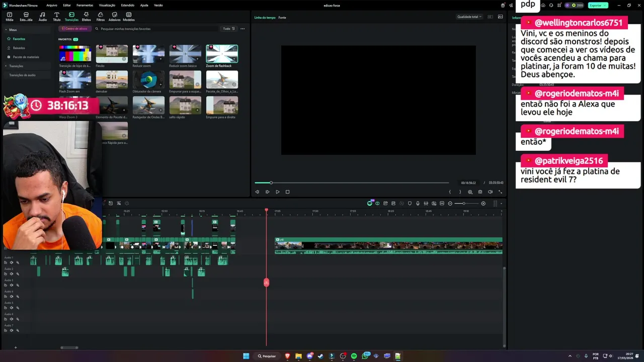This screenshot has width=644, height=362.
Task: Mute the Áudio 5 track
Action: click(x=12, y=308)
